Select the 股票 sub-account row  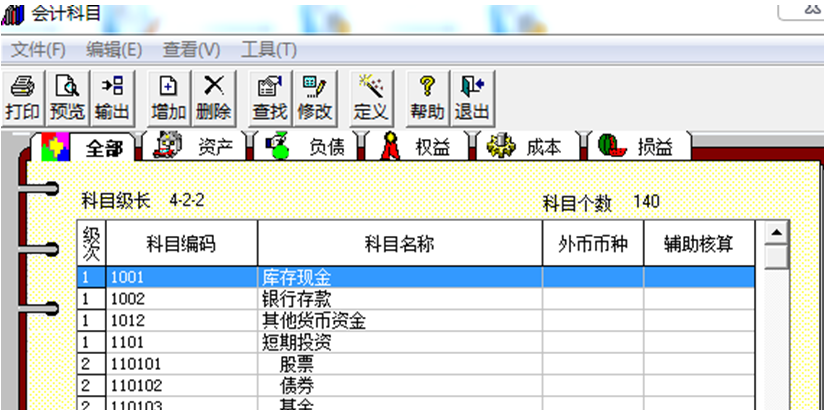416,363
